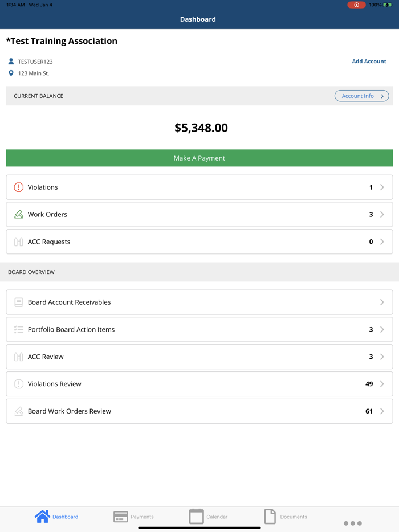Click the Add Account link
The height and width of the screenshot is (532, 399).
point(369,62)
